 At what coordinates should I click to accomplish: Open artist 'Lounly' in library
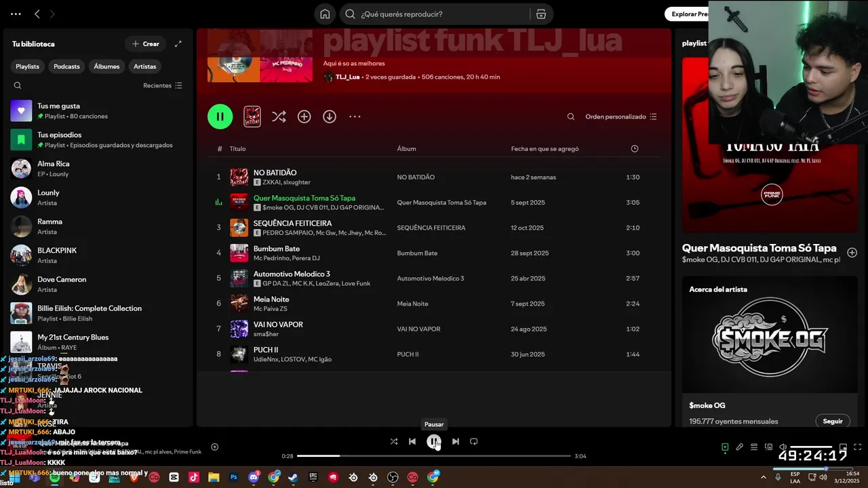click(97, 197)
